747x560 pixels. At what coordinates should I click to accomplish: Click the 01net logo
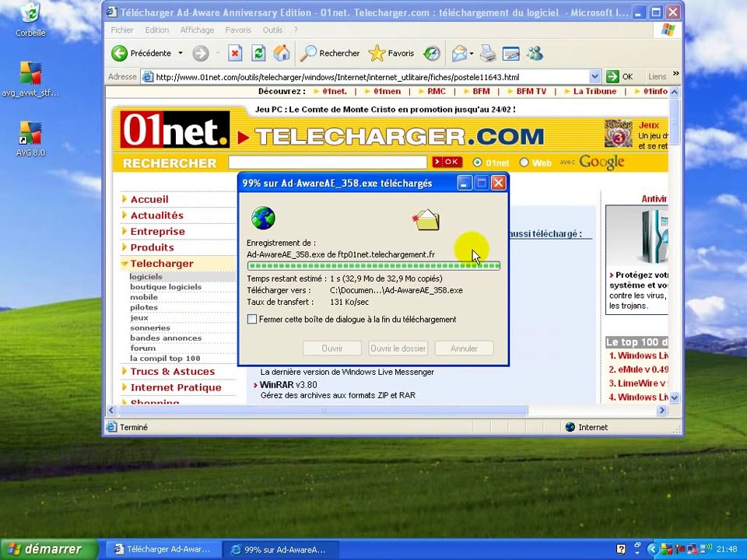[x=175, y=130]
